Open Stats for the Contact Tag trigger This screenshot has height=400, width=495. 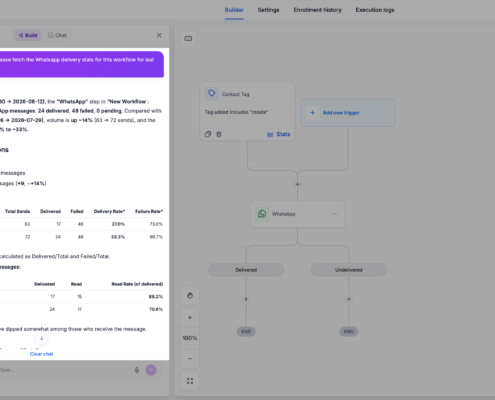(279, 134)
